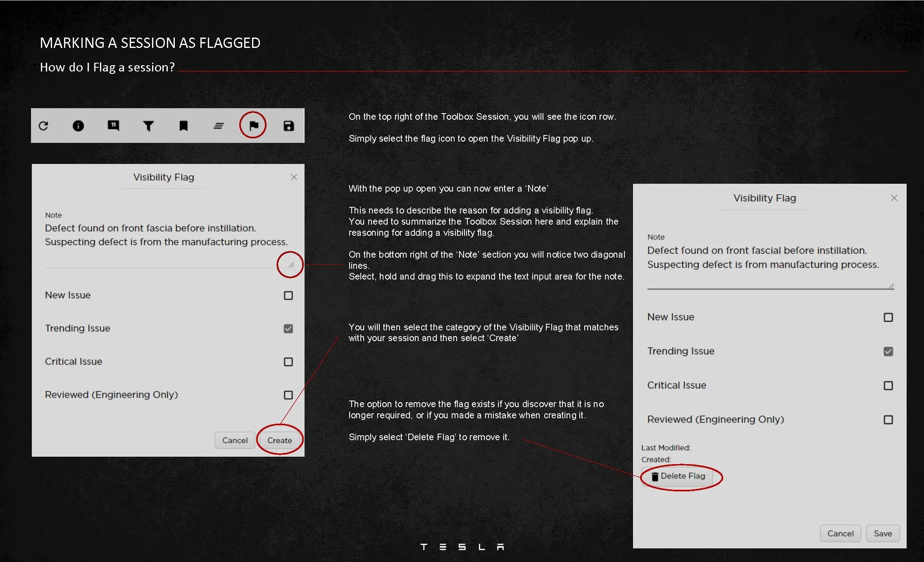Click the refresh icon in toolbar

[43, 126]
